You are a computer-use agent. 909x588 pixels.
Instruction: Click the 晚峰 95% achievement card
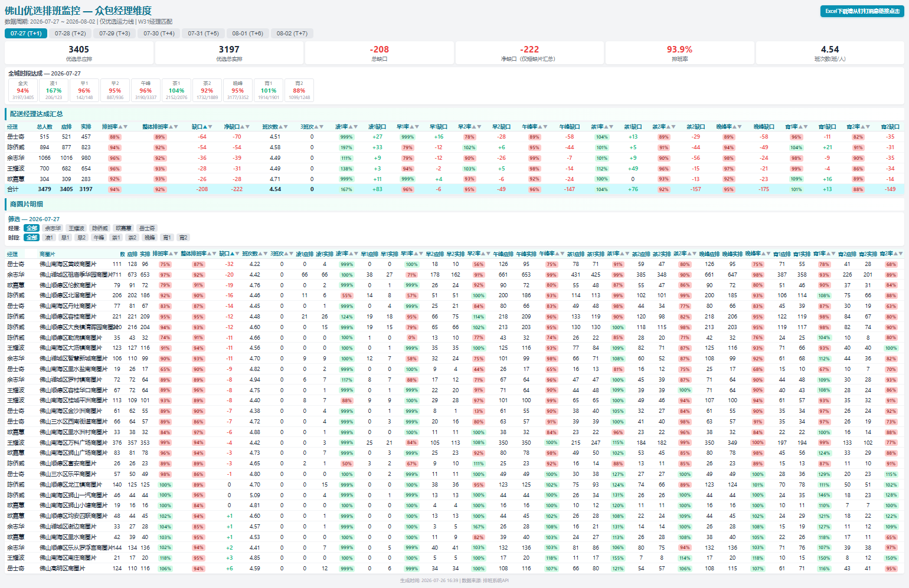(238, 90)
